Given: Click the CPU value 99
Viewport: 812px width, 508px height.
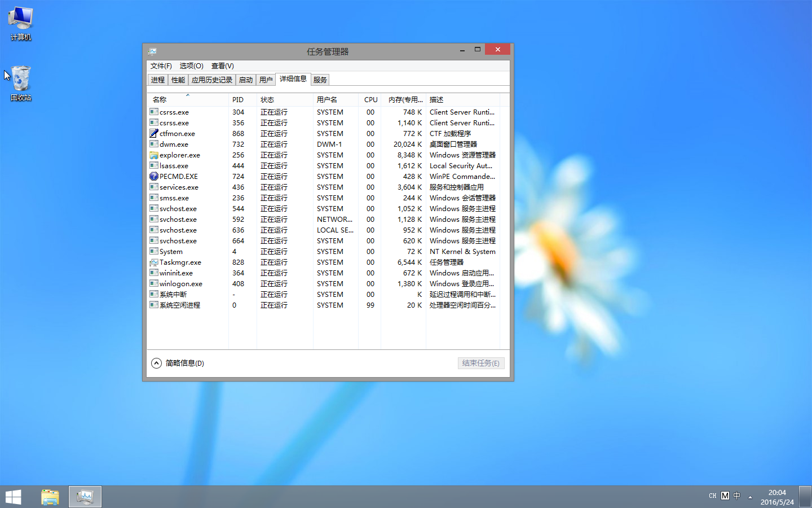Looking at the screenshot, I should point(370,305).
